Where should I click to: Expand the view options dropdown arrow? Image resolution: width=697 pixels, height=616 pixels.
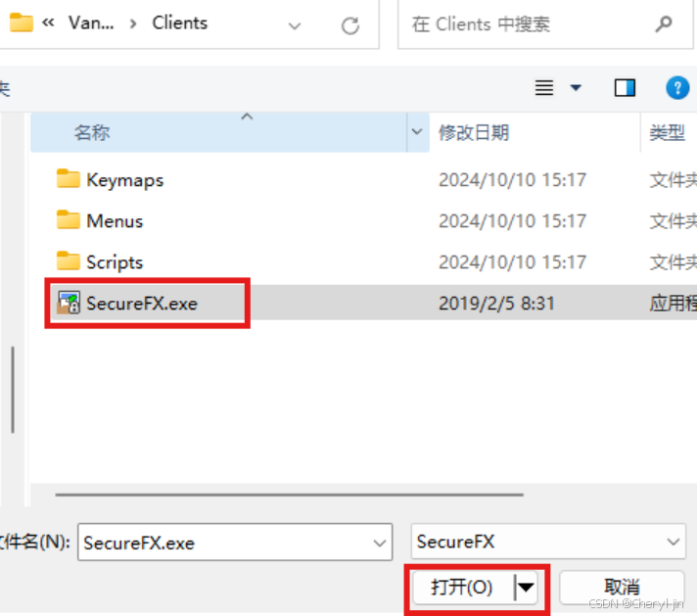coord(576,87)
